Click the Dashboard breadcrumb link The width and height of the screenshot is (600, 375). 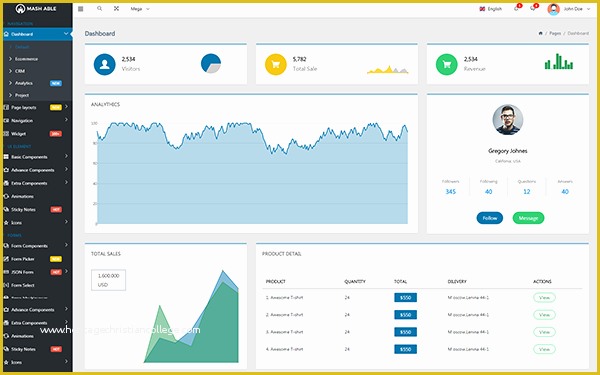tap(578, 33)
